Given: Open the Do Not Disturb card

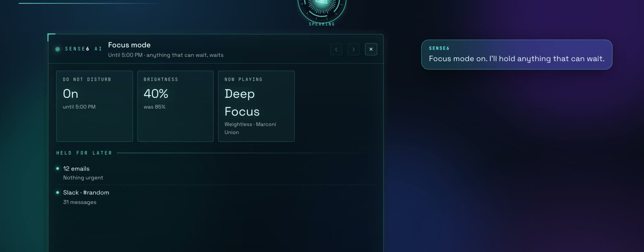Looking at the screenshot, I should point(95,106).
